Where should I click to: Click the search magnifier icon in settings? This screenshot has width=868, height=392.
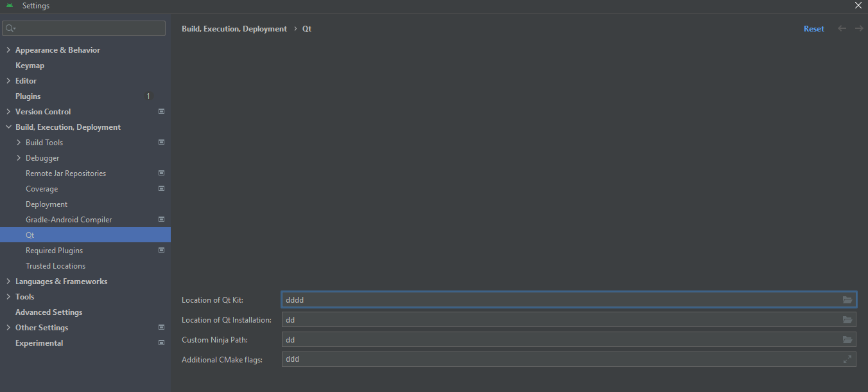tap(10, 28)
